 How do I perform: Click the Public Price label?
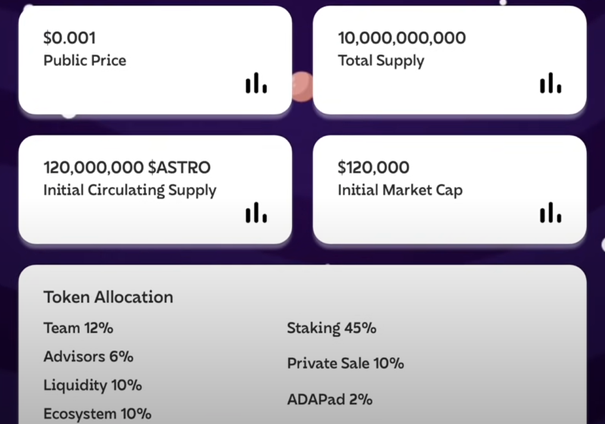(85, 61)
